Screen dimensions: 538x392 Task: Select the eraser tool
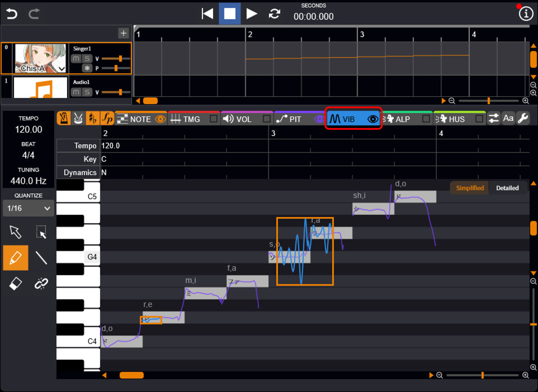(16, 284)
